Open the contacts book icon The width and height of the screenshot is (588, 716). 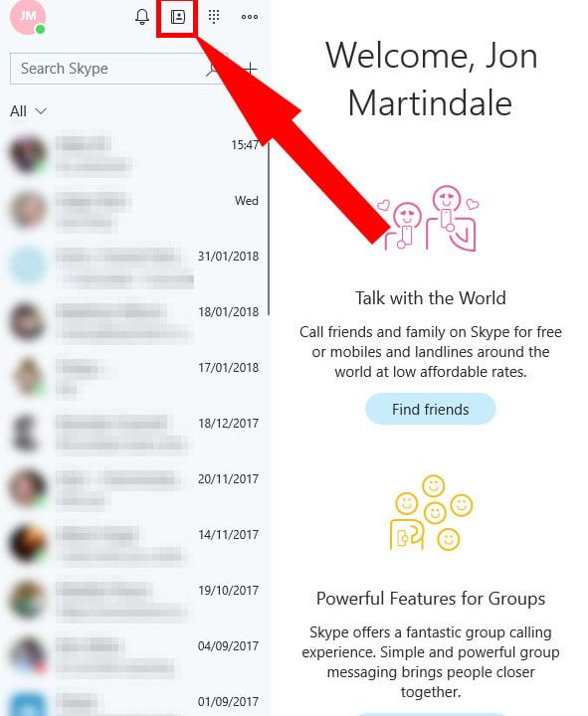coord(178,17)
